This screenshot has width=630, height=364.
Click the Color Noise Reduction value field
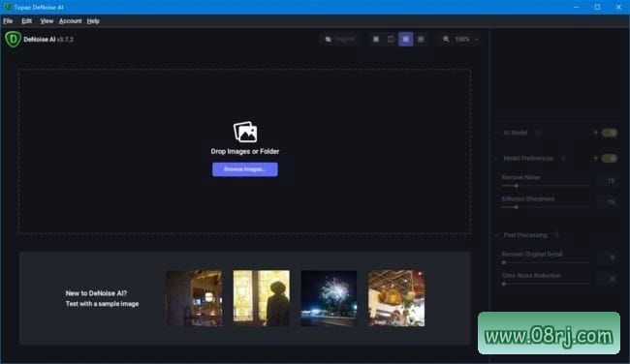(x=608, y=279)
